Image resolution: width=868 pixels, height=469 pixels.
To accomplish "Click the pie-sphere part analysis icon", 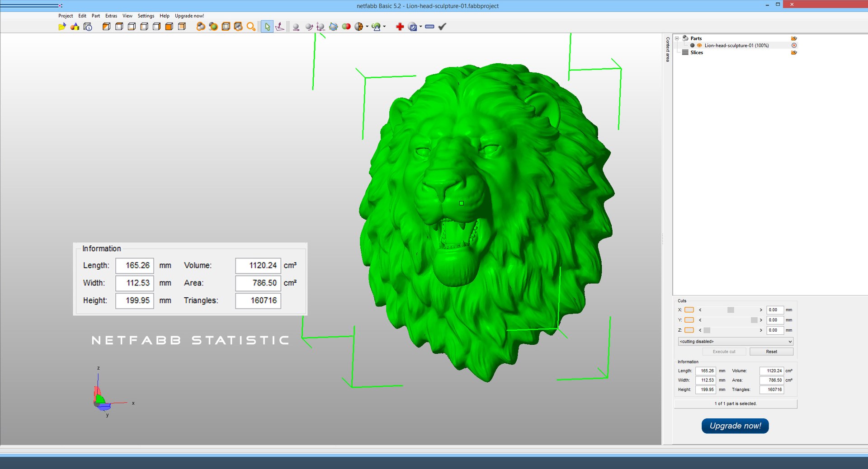I will click(359, 27).
